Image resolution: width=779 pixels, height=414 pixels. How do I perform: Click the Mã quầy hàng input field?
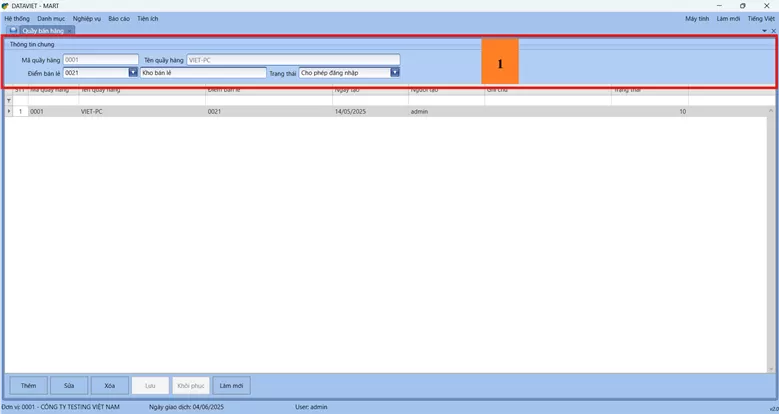tap(100, 60)
